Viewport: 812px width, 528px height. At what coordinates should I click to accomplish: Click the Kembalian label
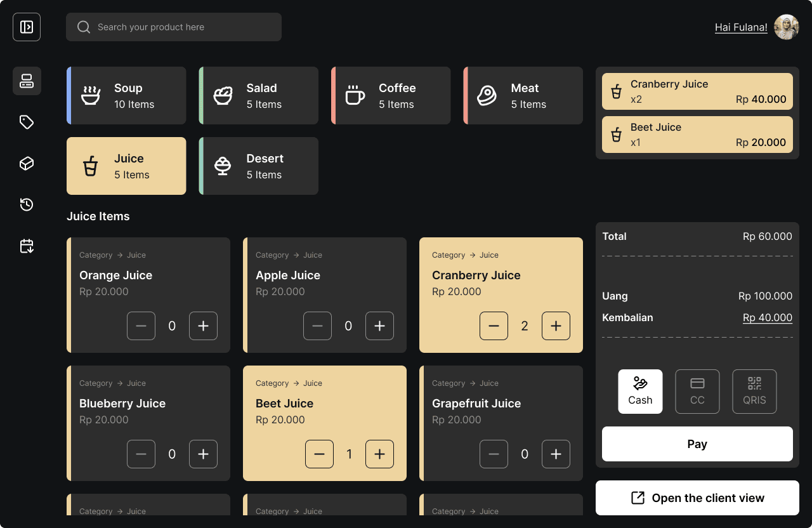pos(627,318)
